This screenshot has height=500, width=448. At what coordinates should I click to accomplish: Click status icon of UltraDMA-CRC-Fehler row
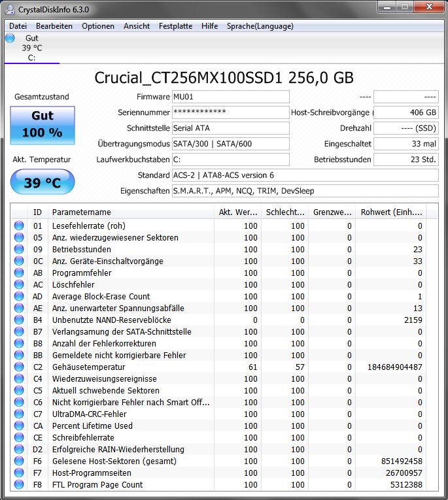point(19,414)
